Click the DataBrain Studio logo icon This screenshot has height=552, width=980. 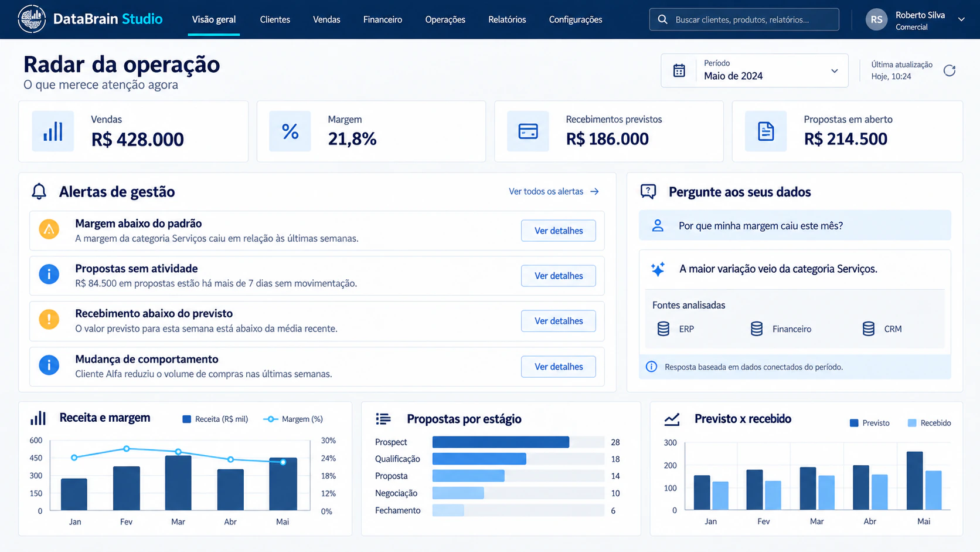[32, 19]
